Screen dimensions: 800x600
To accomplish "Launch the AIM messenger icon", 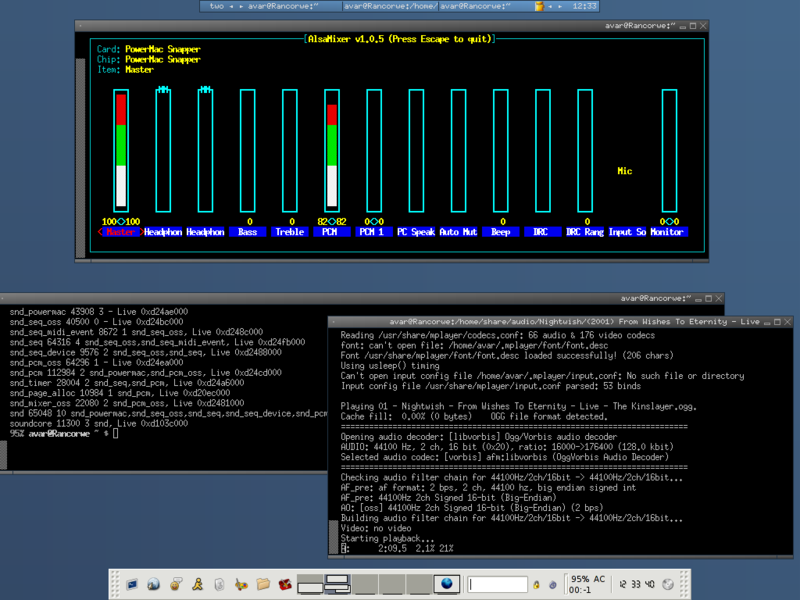I will tap(195, 585).
